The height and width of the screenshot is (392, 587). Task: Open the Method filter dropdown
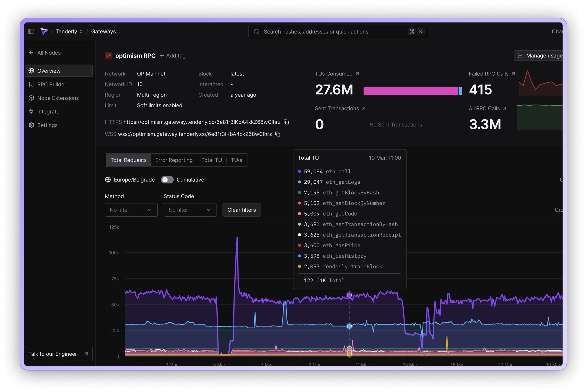click(x=131, y=210)
